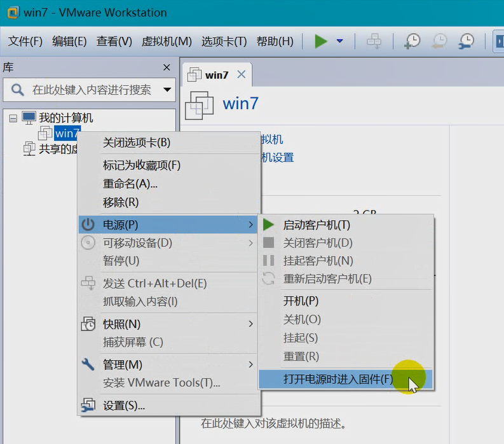The width and height of the screenshot is (504, 444).
Task: Click the green power-on play button in toolbar
Action: click(x=320, y=41)
